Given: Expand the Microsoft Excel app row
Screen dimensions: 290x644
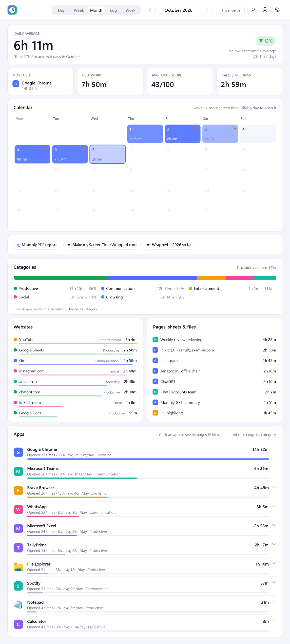Looking at the screenshot, I should coord(274,525).
